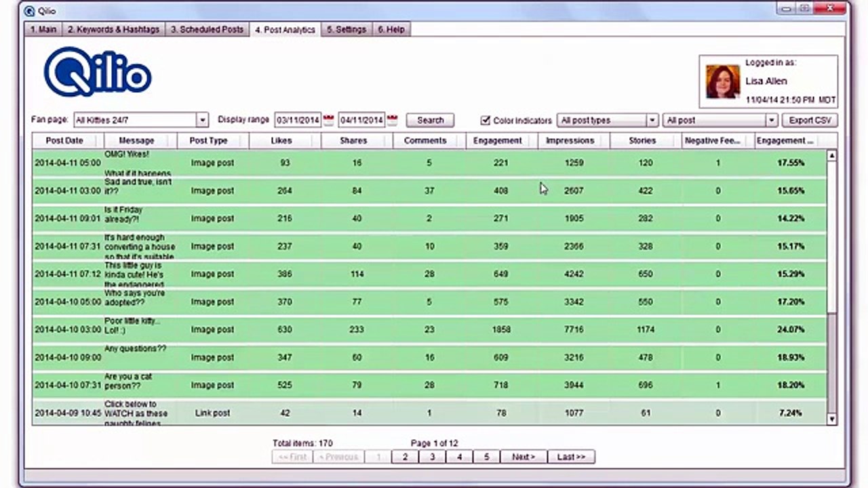Select Post Analytics tab
Screen dimensions: 868x488
(x=285, y=30)
